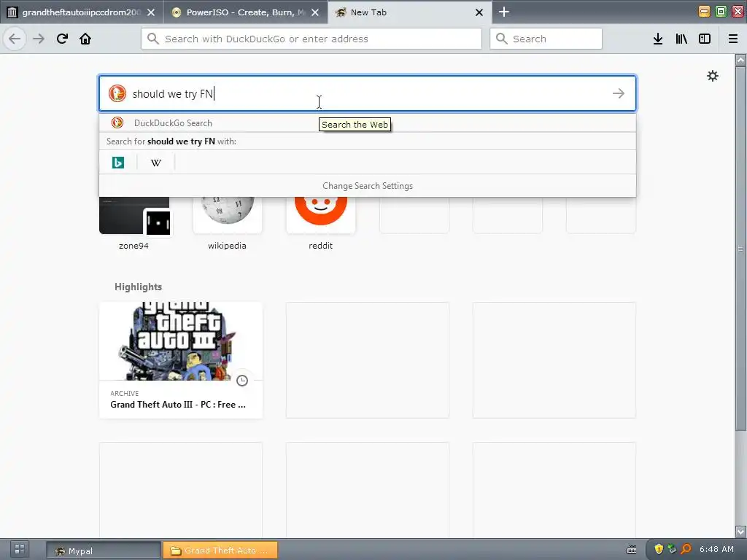Open Change Search Settings
747x560 pixels.
point(368,186)
